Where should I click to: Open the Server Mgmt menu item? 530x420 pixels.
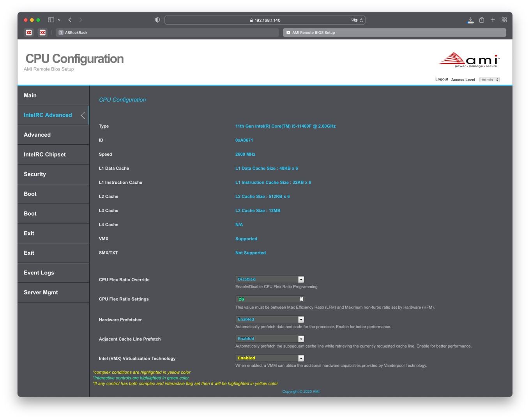pyautogui.click(x=53, y=292)
